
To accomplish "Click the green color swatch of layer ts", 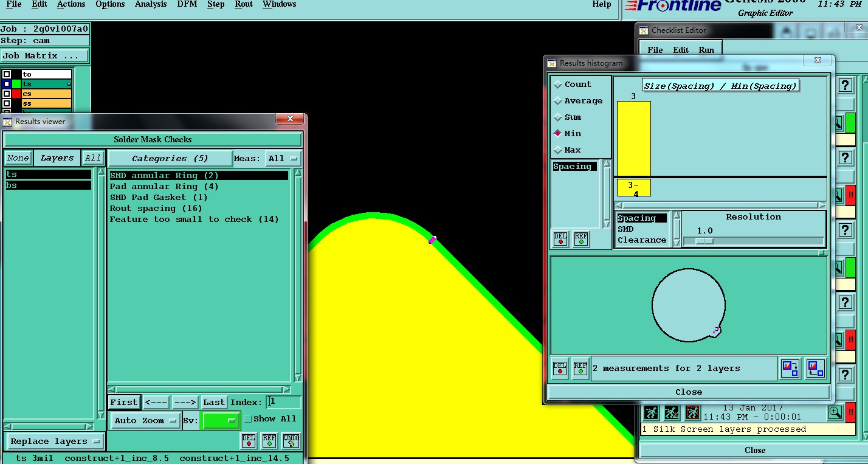I will pyautogui.click(x=16, y=84).
